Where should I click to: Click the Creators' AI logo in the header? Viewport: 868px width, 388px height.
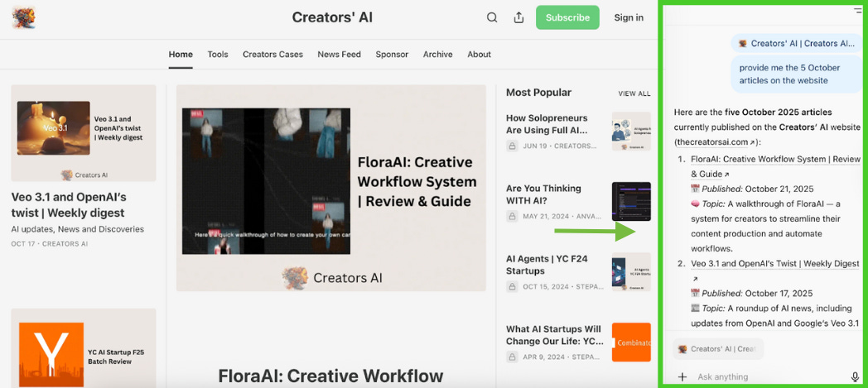click(x=23, y=17)
